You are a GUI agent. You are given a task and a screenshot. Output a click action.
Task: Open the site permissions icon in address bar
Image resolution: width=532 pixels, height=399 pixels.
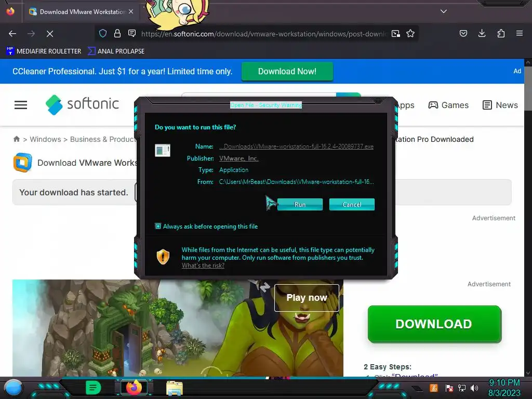pyautogui.click(x=132, y=33)
